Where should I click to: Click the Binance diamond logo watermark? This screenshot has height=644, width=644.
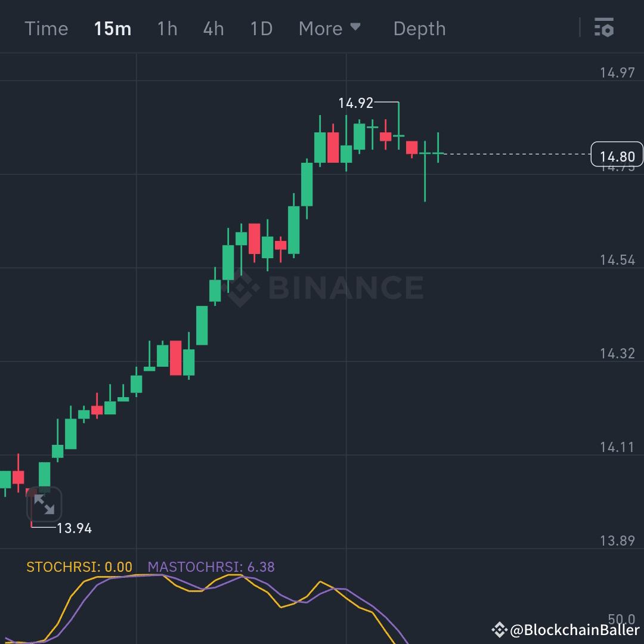pyautogui.click(x=241, y=288)
